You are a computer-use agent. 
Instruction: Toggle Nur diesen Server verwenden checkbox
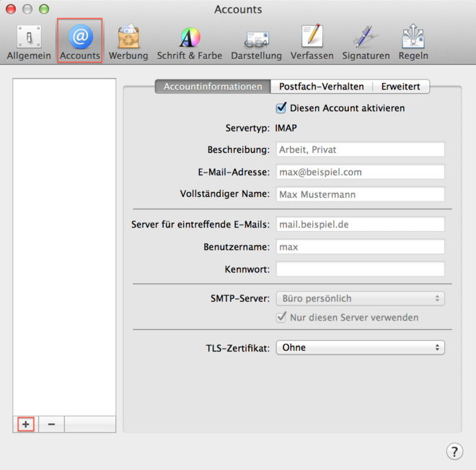click(x=281, y=318)
